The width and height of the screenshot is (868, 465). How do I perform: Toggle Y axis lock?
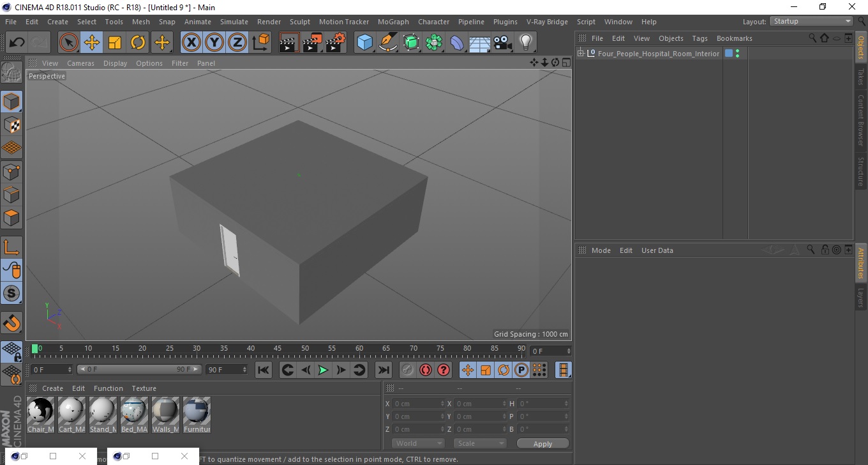pos(214,43)
